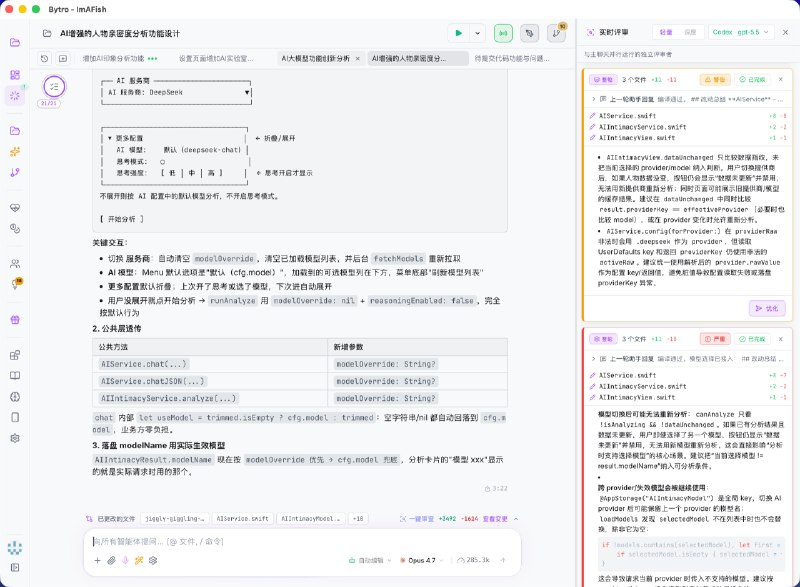
Task: Click the circular task-list icon showing 21/21
Action: [x=54, y=86]
